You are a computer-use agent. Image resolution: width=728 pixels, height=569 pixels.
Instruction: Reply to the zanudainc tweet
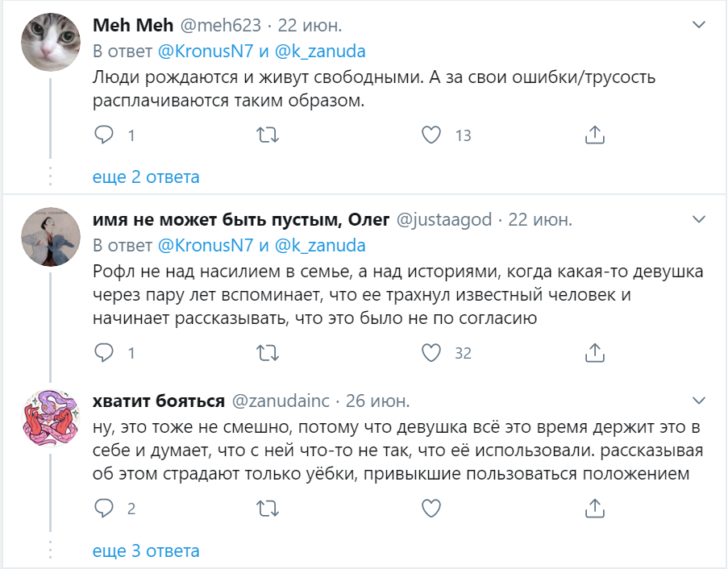click(105, 508)
